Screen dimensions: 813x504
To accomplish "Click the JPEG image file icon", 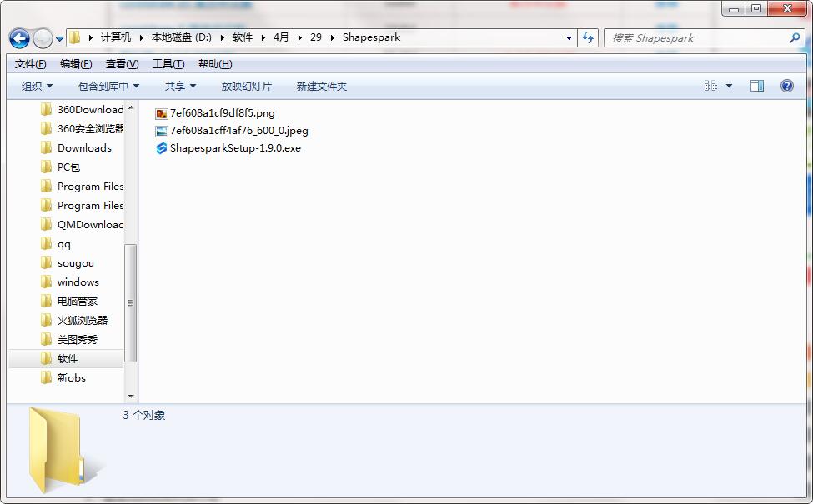I will (161, 131).
